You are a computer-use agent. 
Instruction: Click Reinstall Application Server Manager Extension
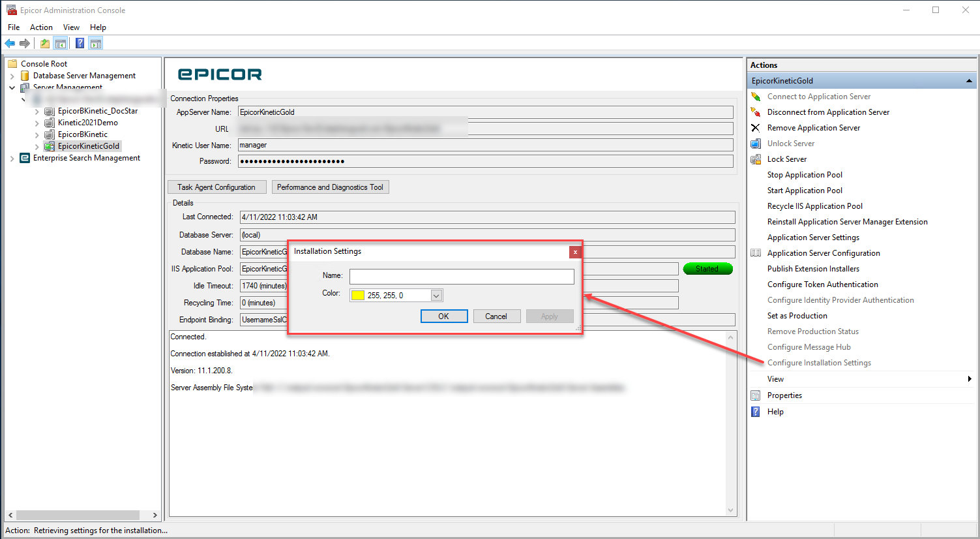(847, 222)
